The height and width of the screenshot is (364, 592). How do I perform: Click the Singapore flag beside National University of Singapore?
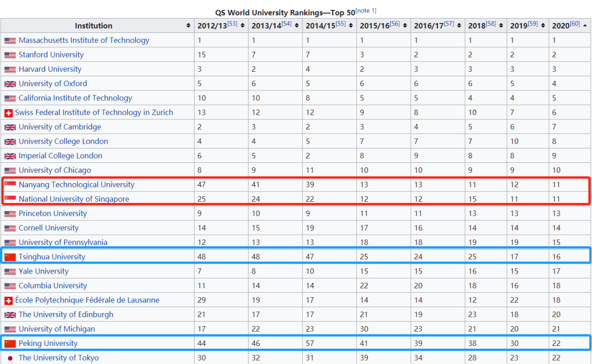click(x=10, y=199)
